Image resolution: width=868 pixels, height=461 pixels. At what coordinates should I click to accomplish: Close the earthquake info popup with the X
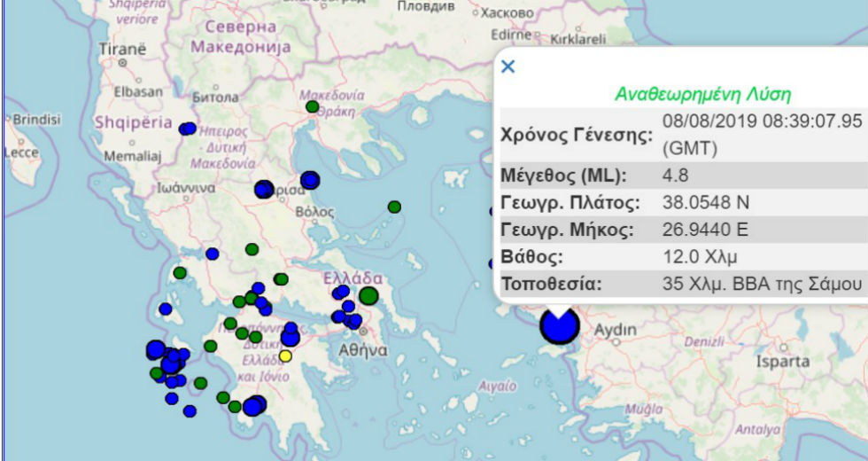(508, 66)
